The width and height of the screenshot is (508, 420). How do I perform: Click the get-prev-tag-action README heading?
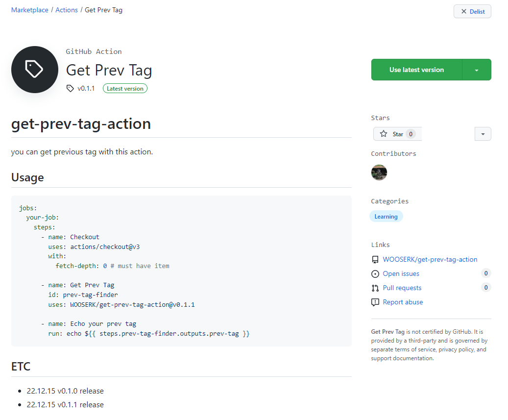coord(81,124)
